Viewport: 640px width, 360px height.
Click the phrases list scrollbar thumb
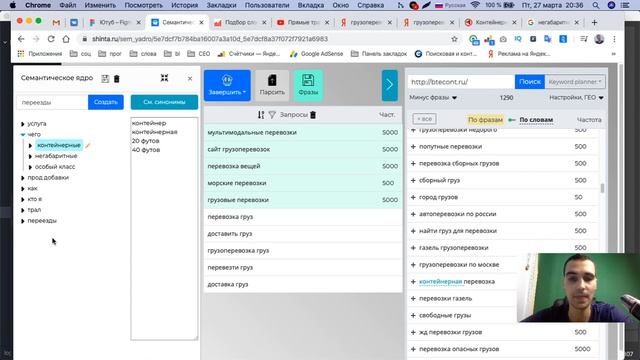[602, 189]
